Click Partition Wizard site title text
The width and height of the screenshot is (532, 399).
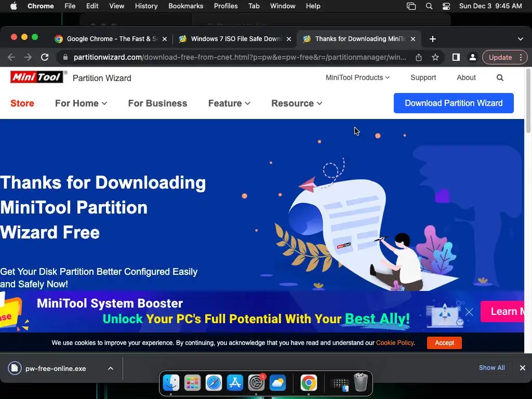point(102,78)
